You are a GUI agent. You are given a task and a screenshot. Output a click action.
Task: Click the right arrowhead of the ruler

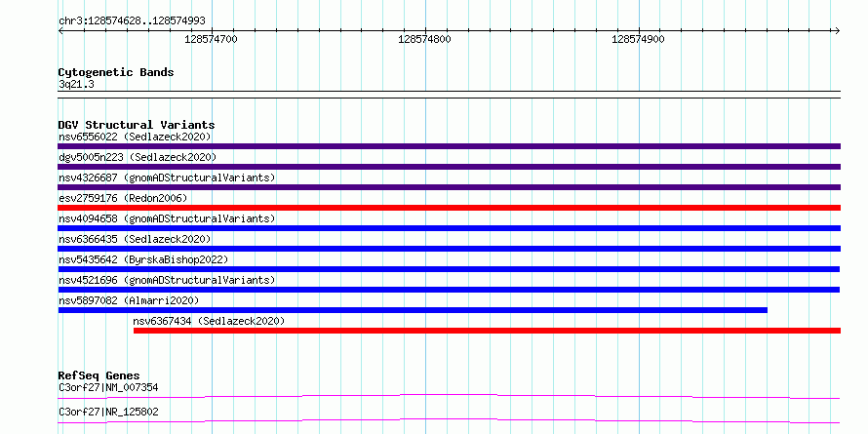pyautogui.click(x=837, y=30)
